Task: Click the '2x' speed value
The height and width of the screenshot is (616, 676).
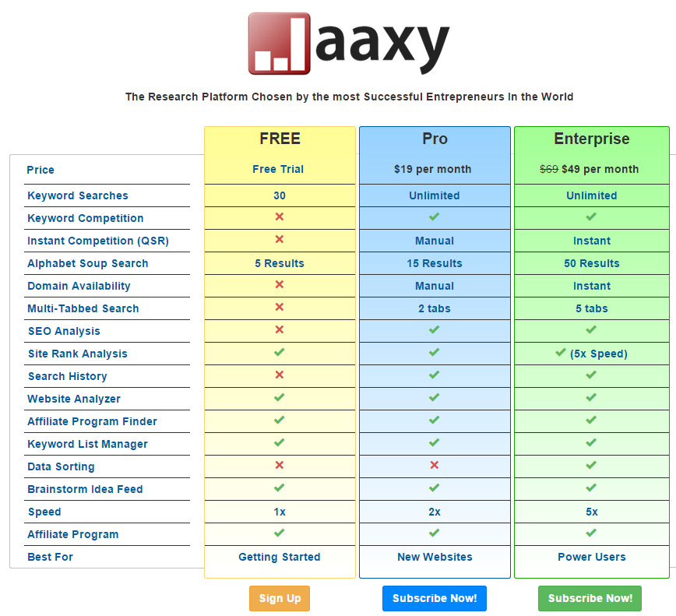Action: tap(434, 512)
